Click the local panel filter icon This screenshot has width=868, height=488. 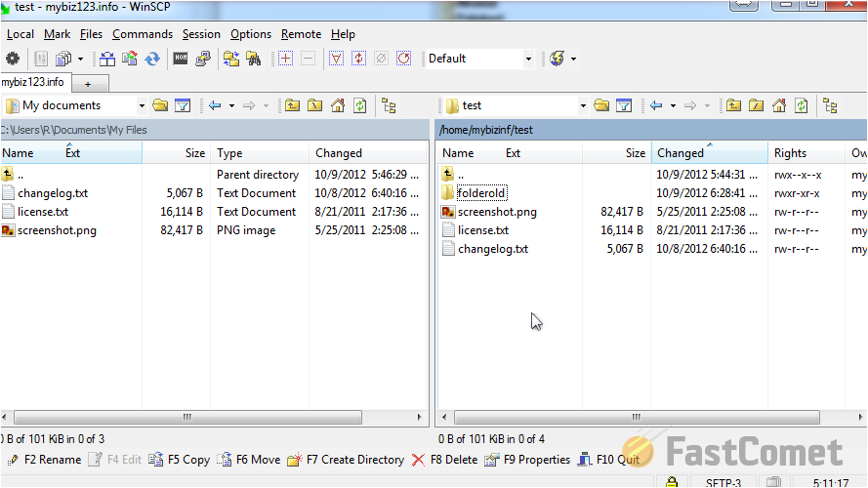coord(183,105)
